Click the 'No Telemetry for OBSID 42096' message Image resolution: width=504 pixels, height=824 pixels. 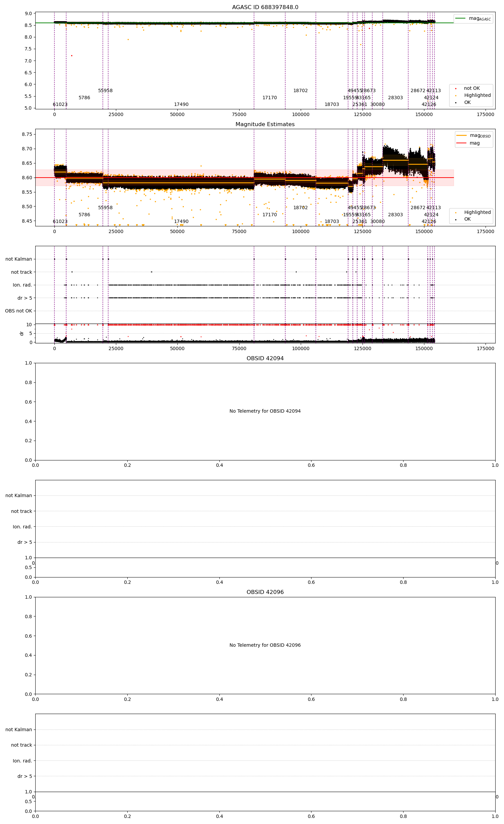point(265,645)
